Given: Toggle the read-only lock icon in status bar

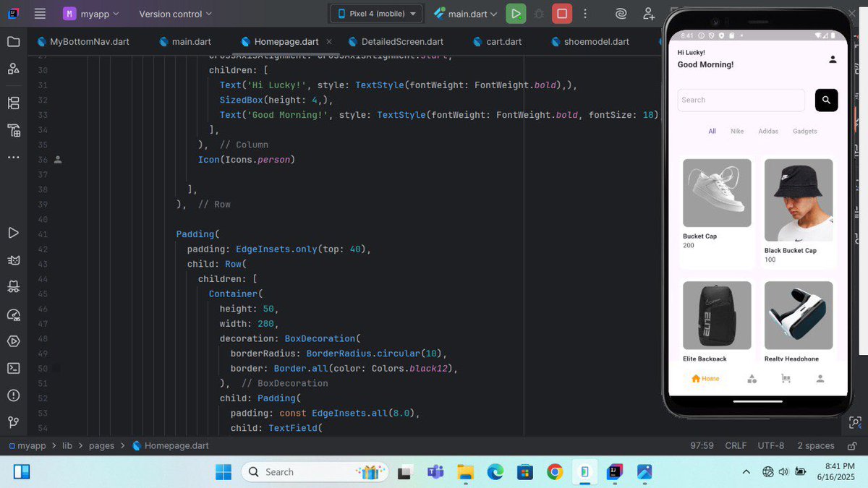Looking at the screenshot, I should tap(853, 445).
